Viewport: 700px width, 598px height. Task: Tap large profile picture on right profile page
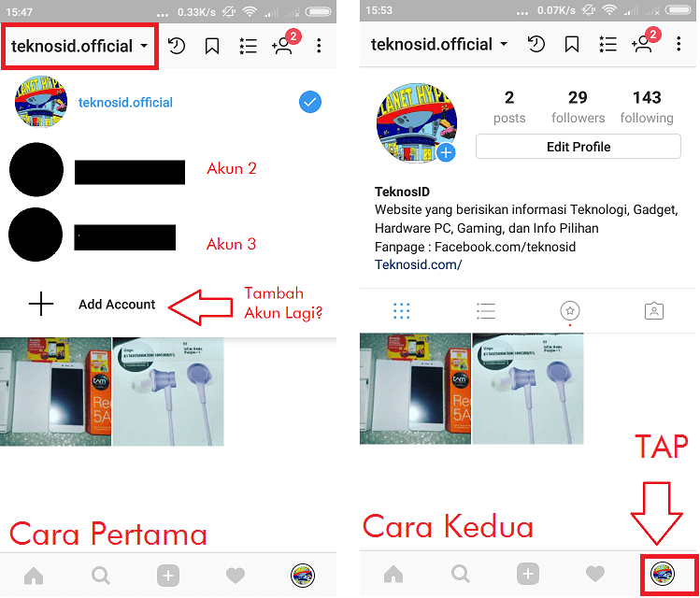(416, 122)
